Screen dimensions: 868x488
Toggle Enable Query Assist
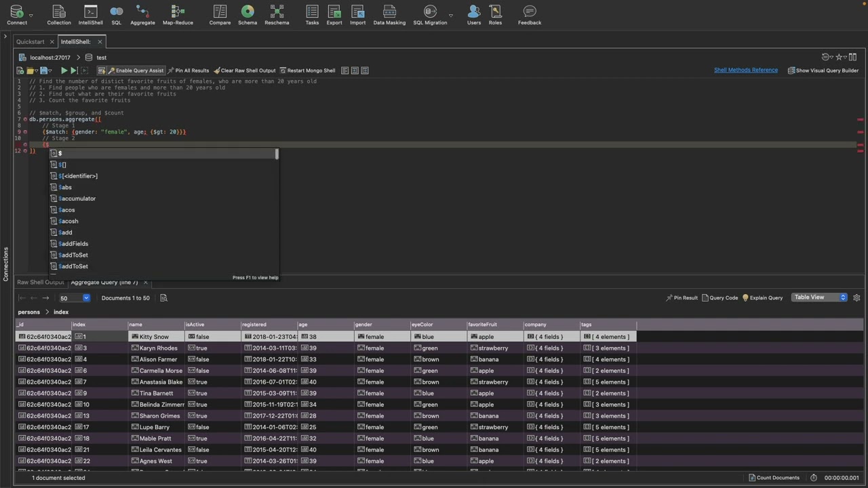(136, 70)
